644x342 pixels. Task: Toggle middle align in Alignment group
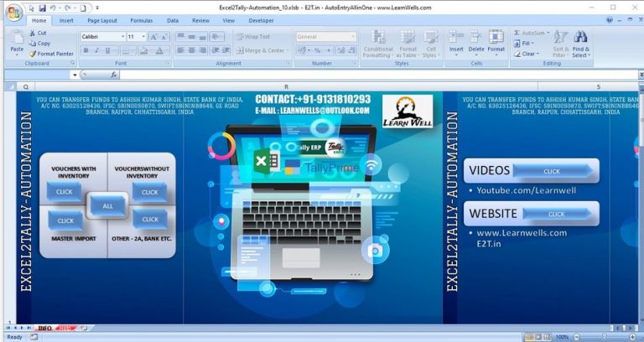[191, 37]
